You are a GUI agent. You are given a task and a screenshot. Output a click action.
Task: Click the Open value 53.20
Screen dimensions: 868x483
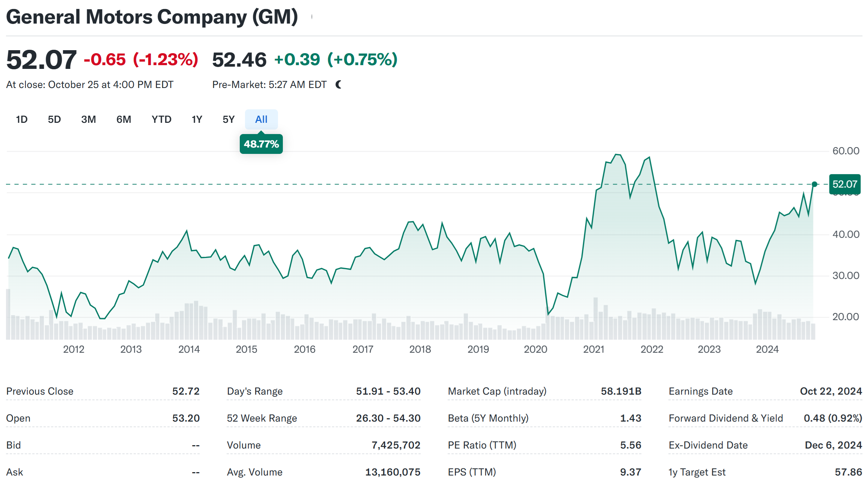tap(186, 418)
